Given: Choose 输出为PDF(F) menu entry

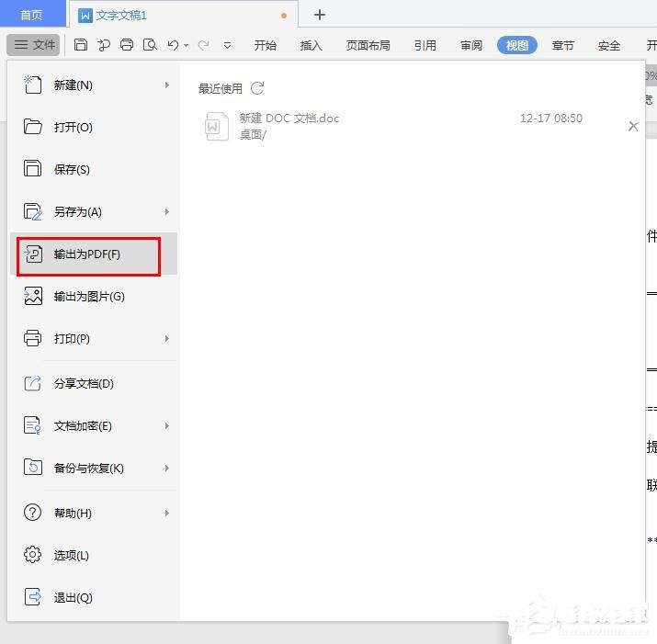Looking at the screenshot, I should pos(94,254).
